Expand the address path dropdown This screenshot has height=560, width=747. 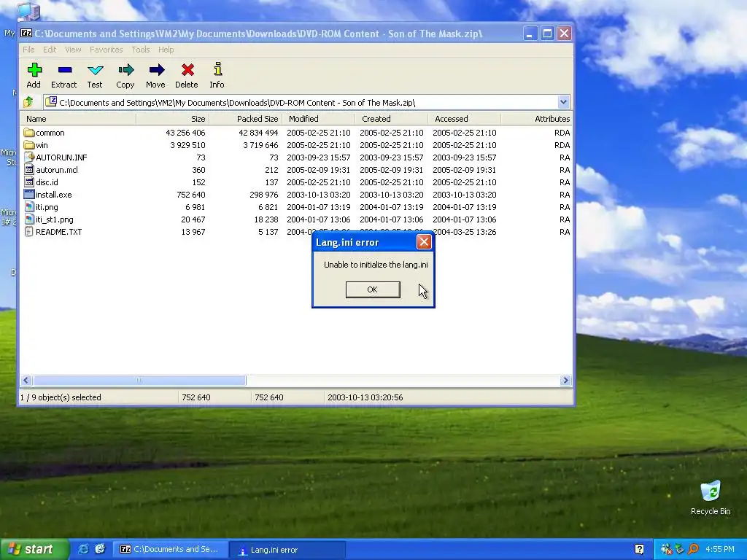click(x=564, y=102)
